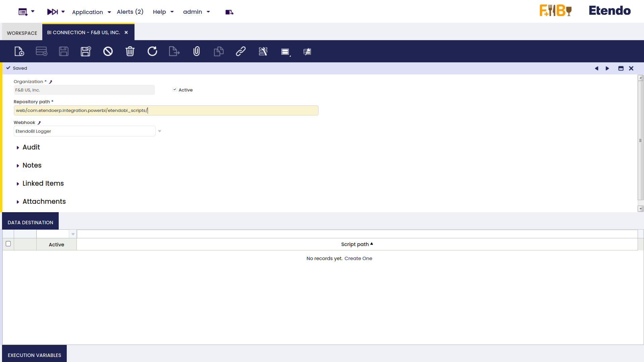This screenshot has width=644, height=362.
Task: Go to previous record arrow
Action: pyautogui.click(x=596, y=68)
